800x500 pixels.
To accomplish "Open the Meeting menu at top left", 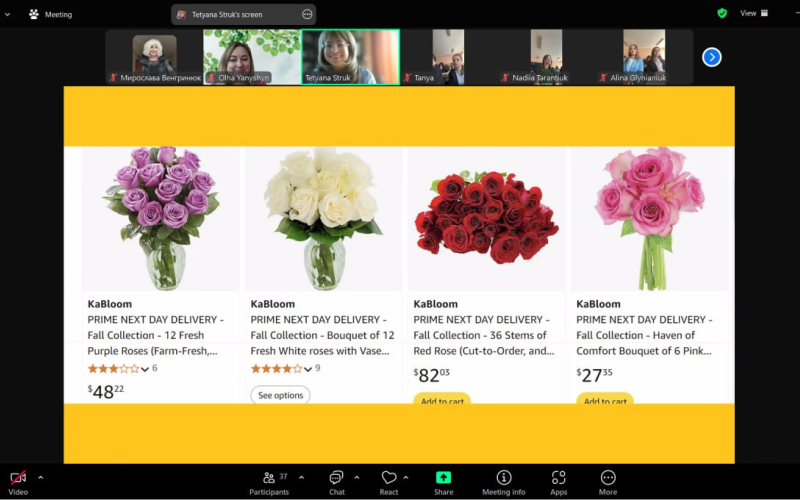I will (51, 14).
